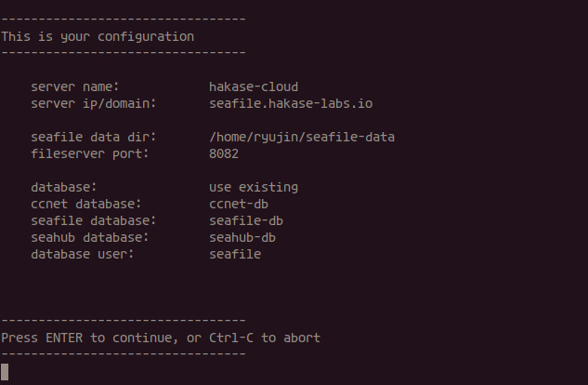Click the seahub-db value
Image resolution: width=588 pixels, height=385 pixels.
tap(242, 237)
